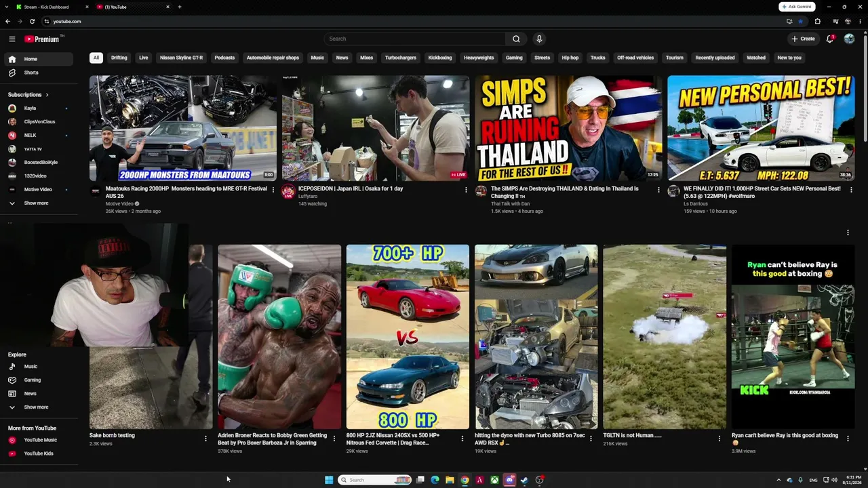Open the browser extensions puzzle icon

(817, 21)
